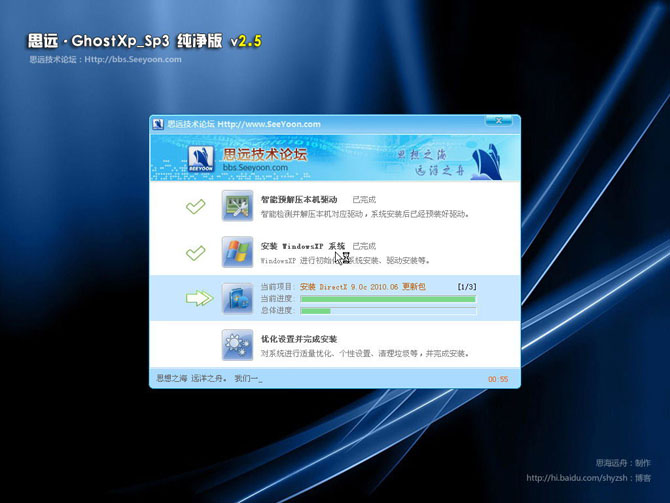Click the 总体进度 overall progress bar
Image resolution: width=670 pixels, height=503 pixels.
tap(388, 311)
